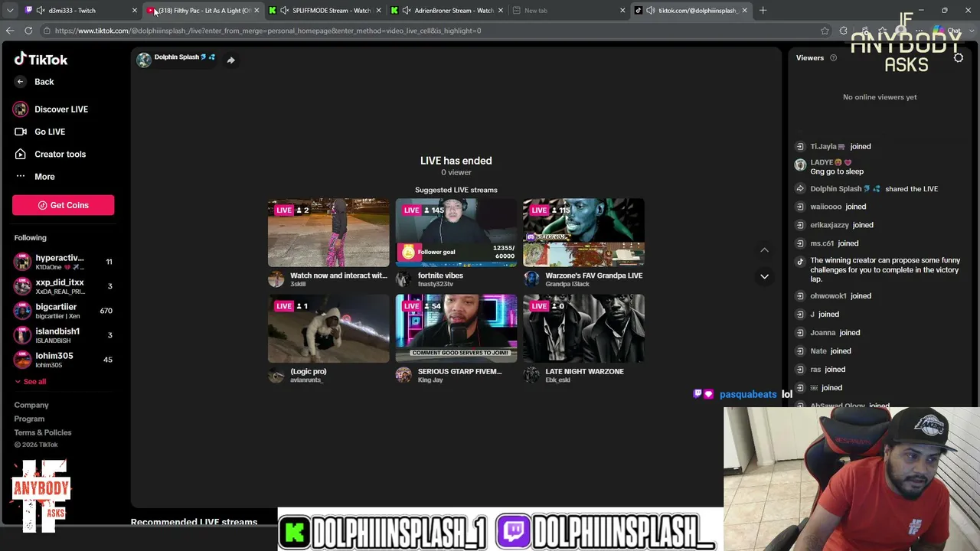Screen dimensions: 980x551
Task: Switch to the SPLIFFMODE Stream tab
Action: pos(327,10)
